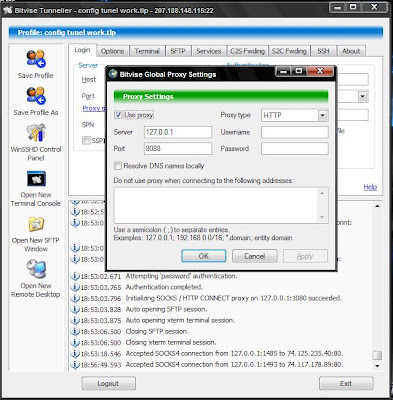Open the Services tab
The width and height of the screenshot is (393, 400).
[x=209, y=51]
